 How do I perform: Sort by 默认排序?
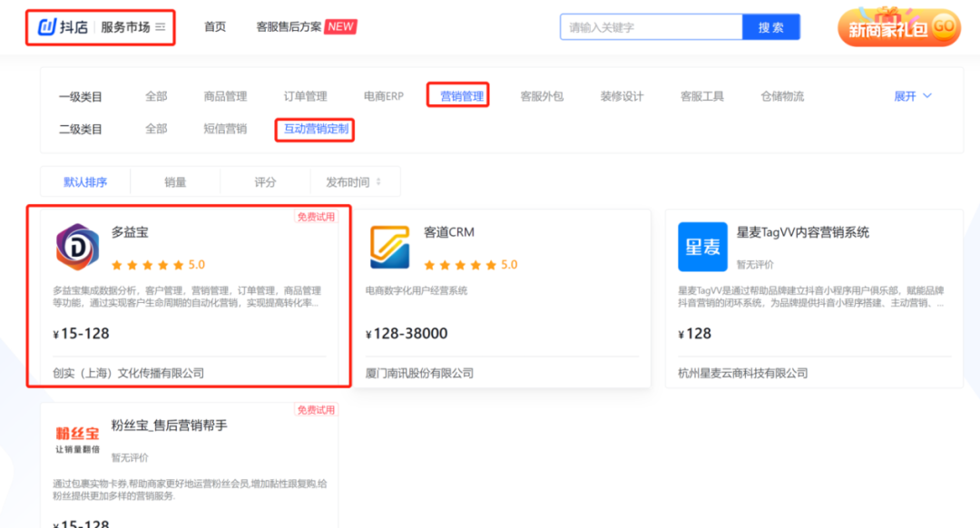click(85, 181)
